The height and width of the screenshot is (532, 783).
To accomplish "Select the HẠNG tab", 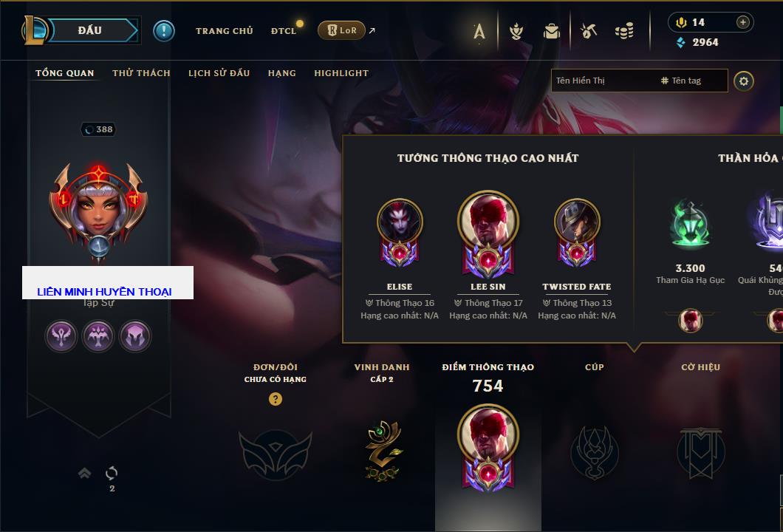I will pyautogui.click(x=281, y=73).
